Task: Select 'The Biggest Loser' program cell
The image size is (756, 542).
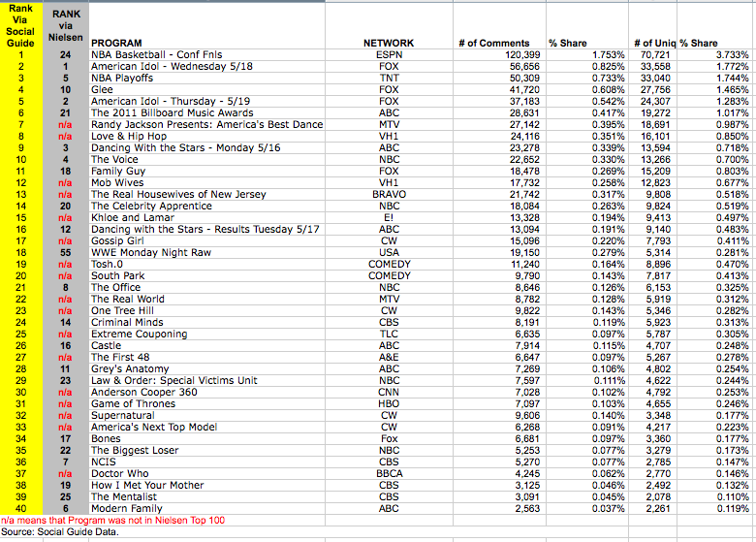Action: pyautogui.click(x=206, y=451)
